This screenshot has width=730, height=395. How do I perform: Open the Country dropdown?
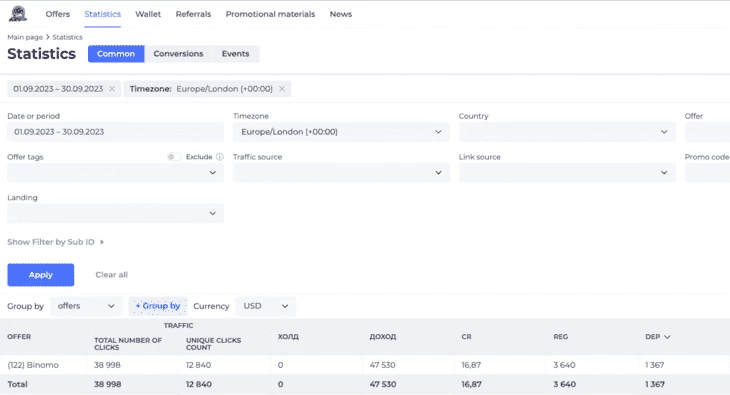tap(567, 132)
